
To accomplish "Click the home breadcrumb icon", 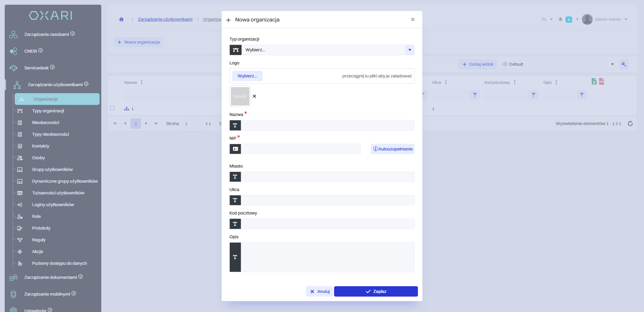I will (x=121, y=19).
